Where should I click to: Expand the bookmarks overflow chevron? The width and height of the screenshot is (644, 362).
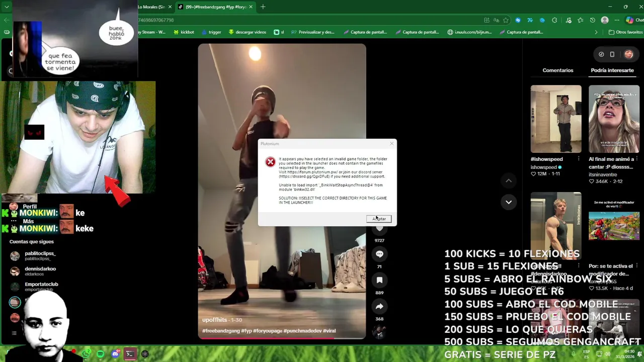click(x=596, y=32)
